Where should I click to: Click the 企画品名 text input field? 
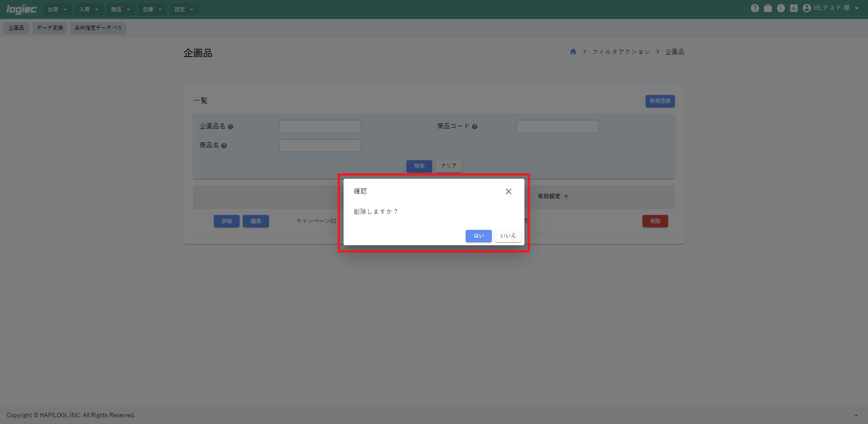(x=320, y=126)
